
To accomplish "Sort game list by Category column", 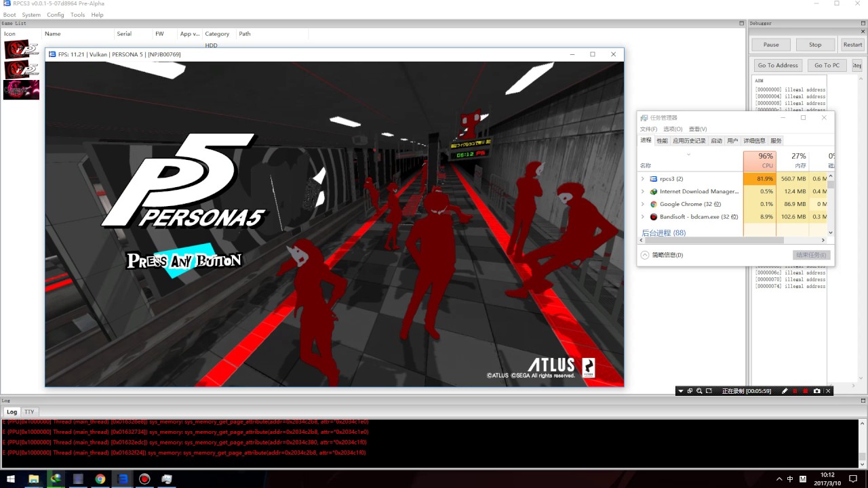I will point(219,34).
